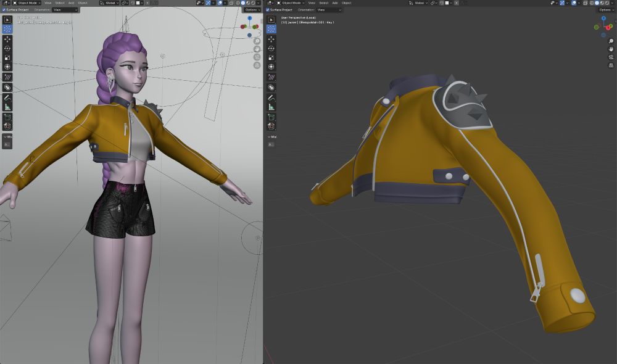
Task: Switch right viewport to solid shading
Action: click(x=597, y=3)
